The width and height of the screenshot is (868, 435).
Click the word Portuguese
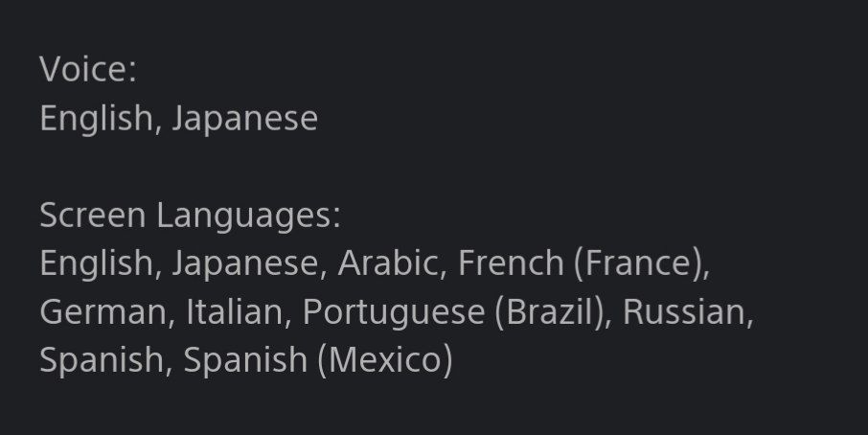(394, 312)
